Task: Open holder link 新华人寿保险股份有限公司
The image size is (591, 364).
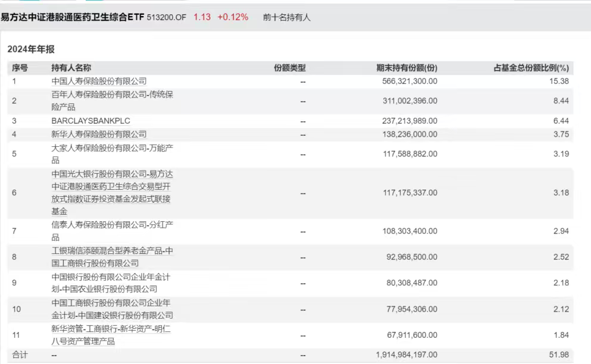Action: (x=99, y=134)
